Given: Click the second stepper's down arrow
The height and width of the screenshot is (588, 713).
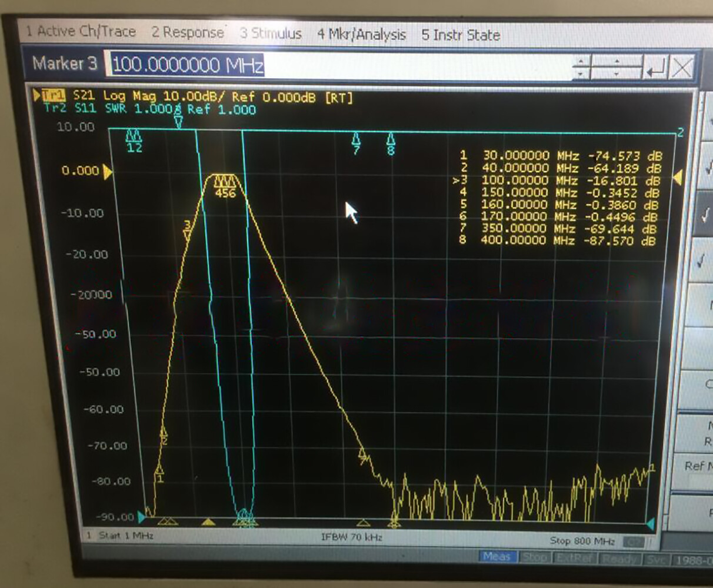Looking at the screenshot, I should pos(617,74).
